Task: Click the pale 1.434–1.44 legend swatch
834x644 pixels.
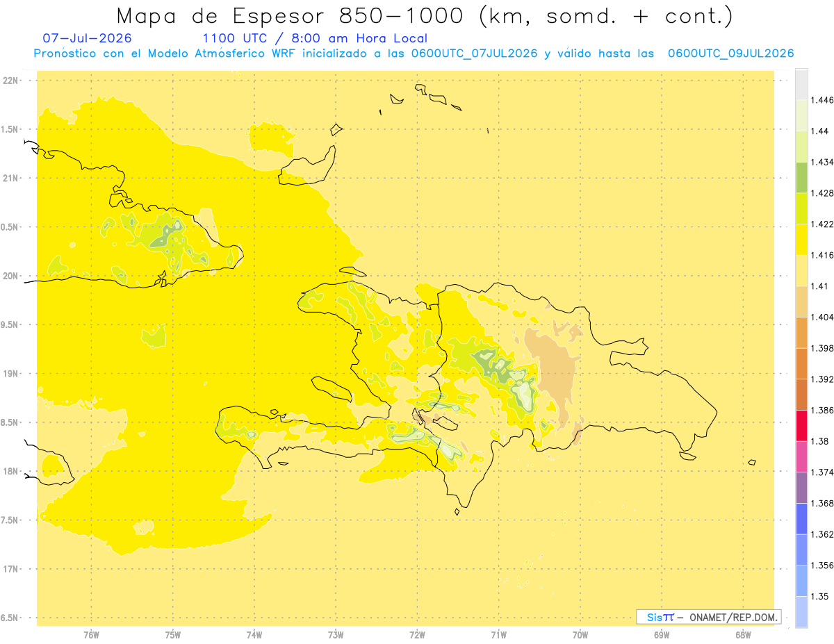Action: click(801, 147)
